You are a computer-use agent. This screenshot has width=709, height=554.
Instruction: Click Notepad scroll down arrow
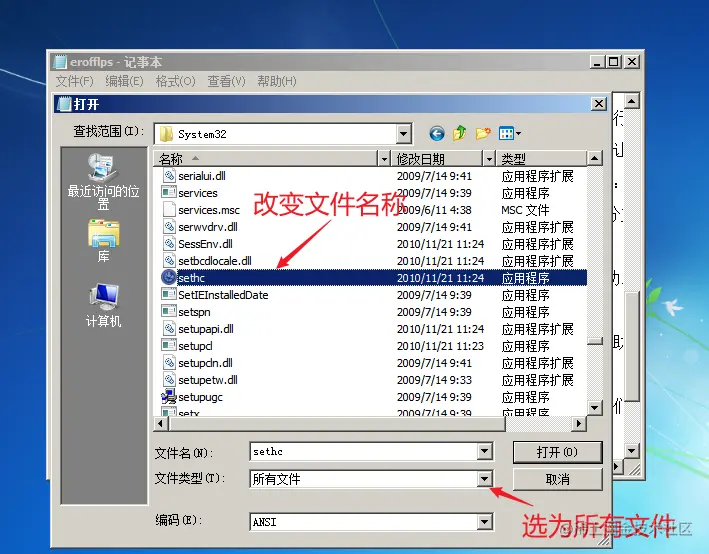point(632,450)
